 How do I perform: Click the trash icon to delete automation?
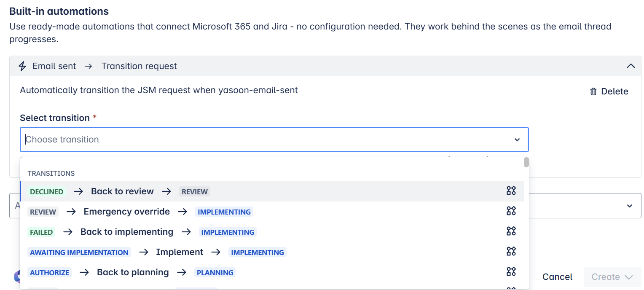click(593, 91)
